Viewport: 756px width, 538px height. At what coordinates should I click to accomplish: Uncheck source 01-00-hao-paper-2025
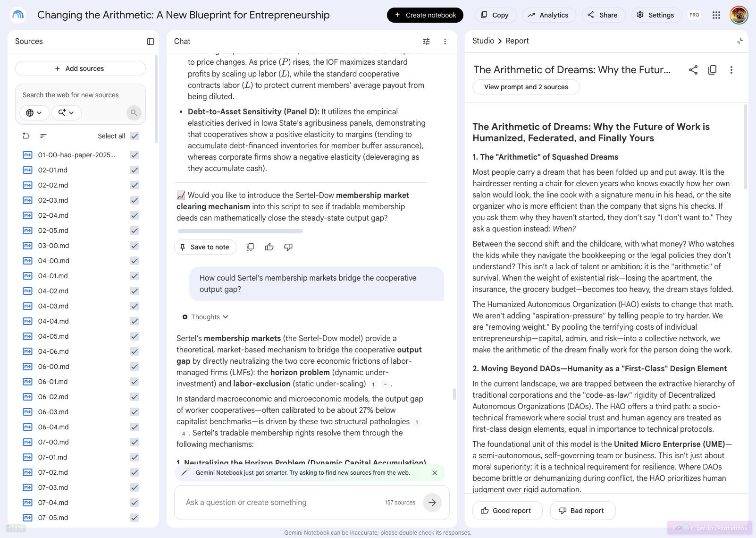tap(134, 155)
